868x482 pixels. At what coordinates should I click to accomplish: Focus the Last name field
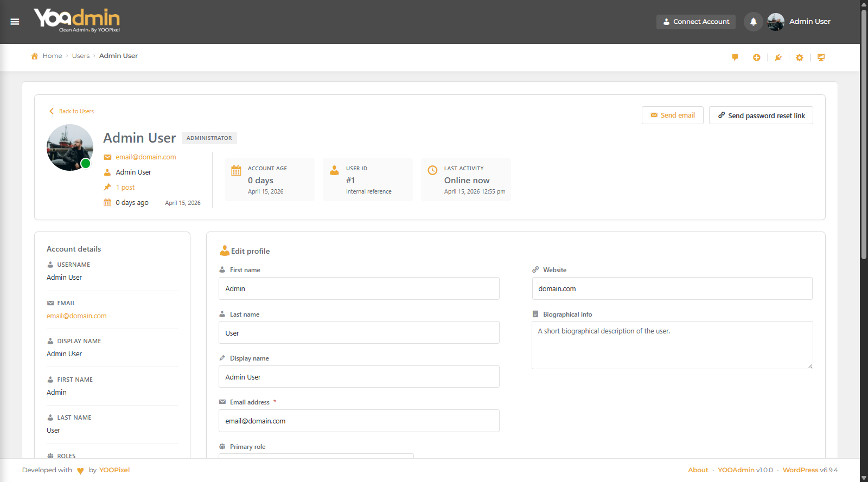tap(359, 332)
